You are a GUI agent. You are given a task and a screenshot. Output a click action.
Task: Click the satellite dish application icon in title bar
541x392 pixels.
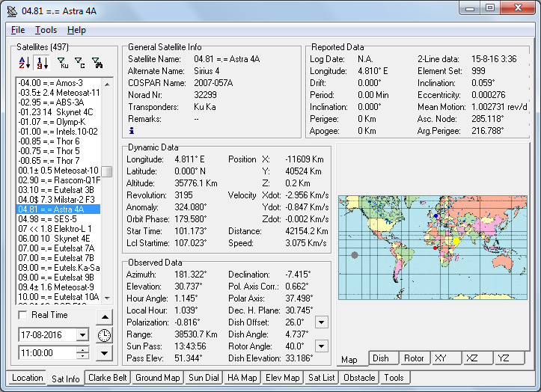click(x=12, y=11)
